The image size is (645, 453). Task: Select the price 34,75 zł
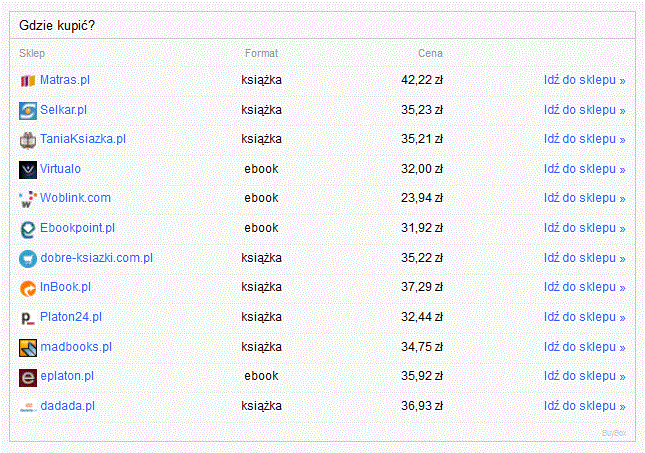(422, 347)
